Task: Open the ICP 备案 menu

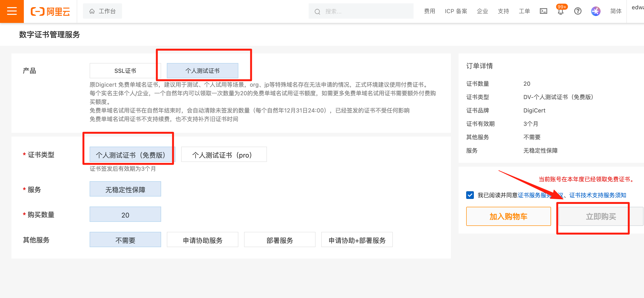Action: click(456, 11)
